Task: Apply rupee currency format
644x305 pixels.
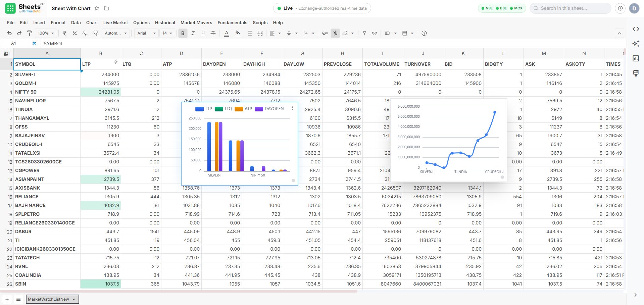Action: [x=65, y=33]
